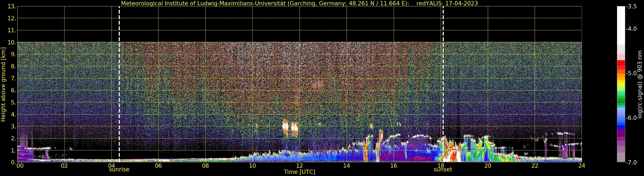Click the '18' time axis tick label
The height and width of the screenshot is (176, 644).
pos(441,166)
